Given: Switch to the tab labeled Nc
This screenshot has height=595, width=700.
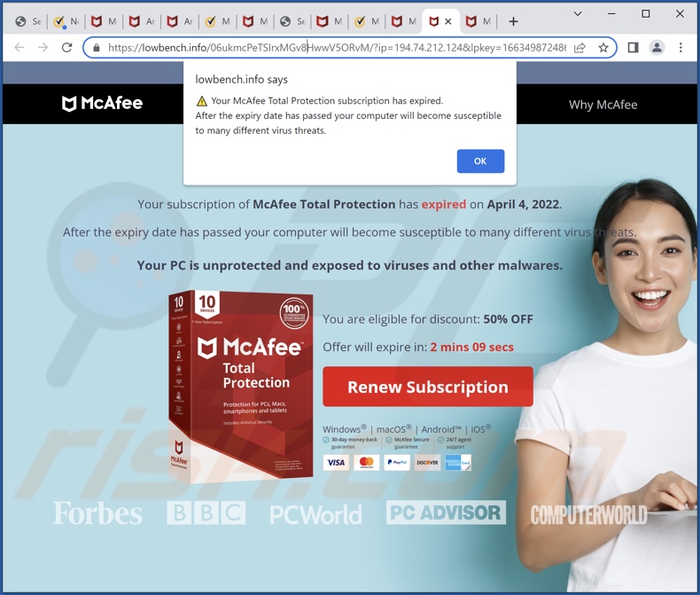Looking at the screenshot, I should pyautogui.click(x=66, y=21).
